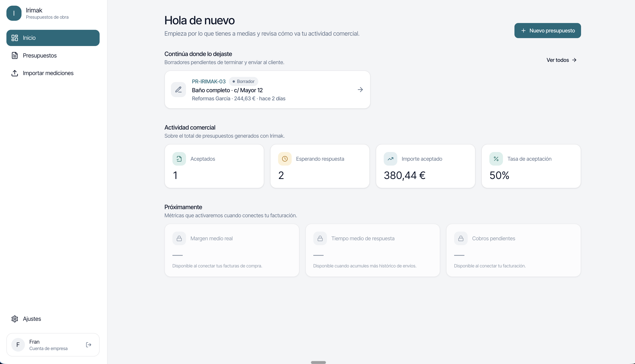635x364 pixels.
Task: Click the Importar mediciones upload icon
Action: (15, 73)
